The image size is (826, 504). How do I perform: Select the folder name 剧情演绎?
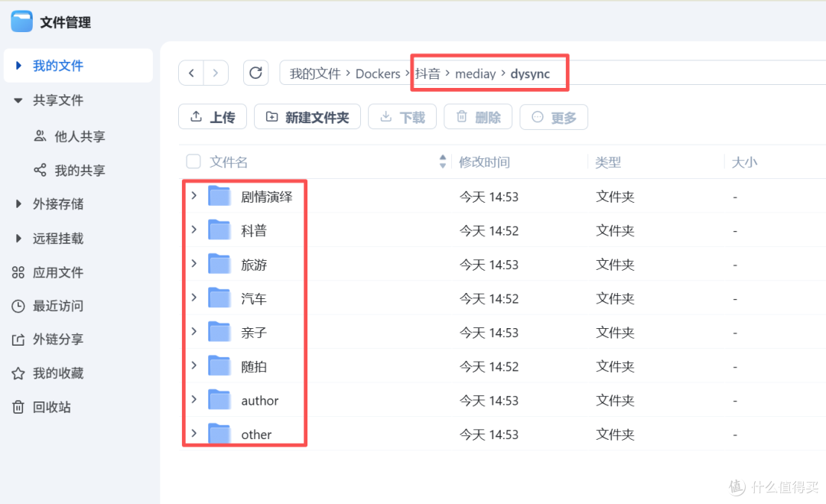267,197
